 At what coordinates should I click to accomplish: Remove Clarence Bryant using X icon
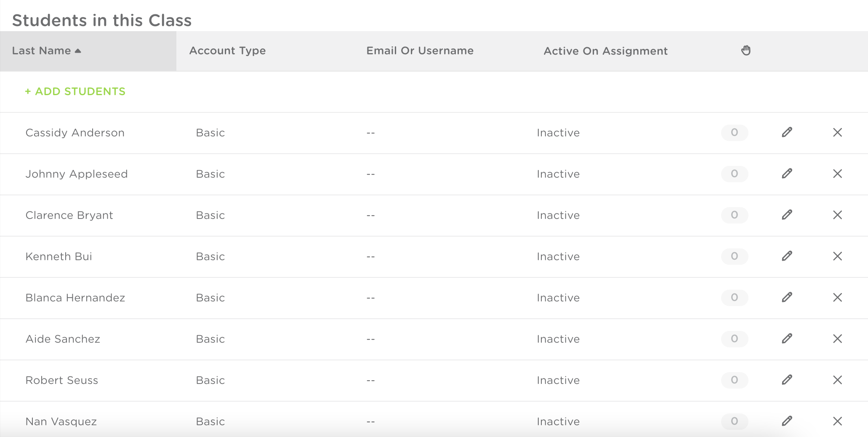tap(837, 215)
